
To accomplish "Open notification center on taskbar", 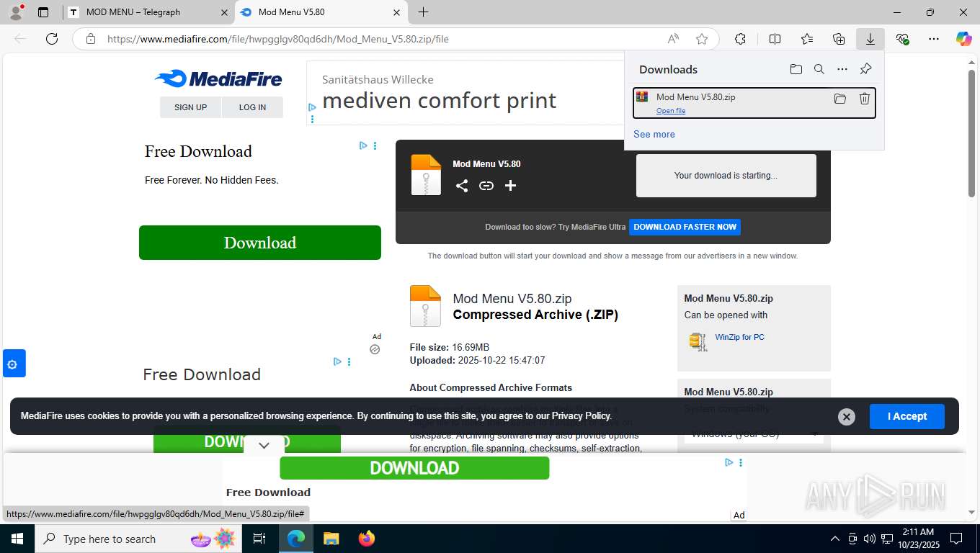I will [x=956, y=539].
